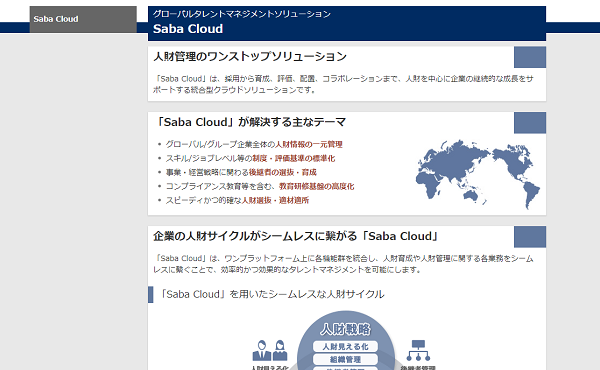Click the 後継者の選抜・育成 red text

[282, 172]
